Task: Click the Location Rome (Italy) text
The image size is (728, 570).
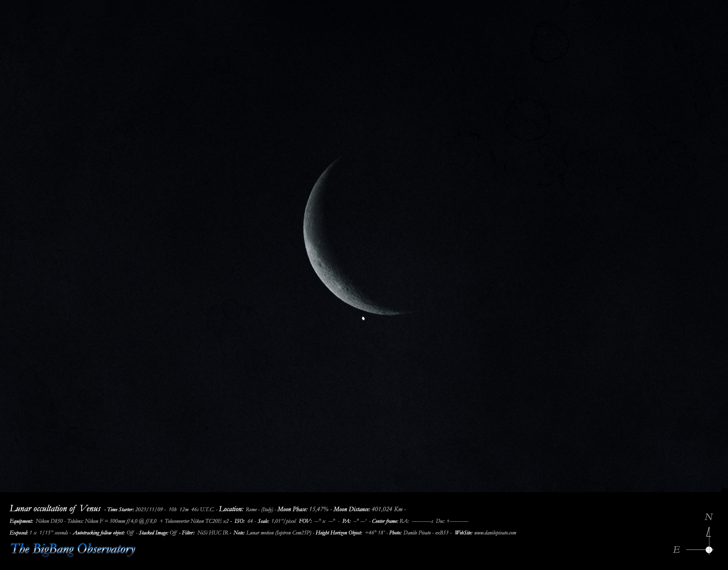Action: (x=259, y=509)
